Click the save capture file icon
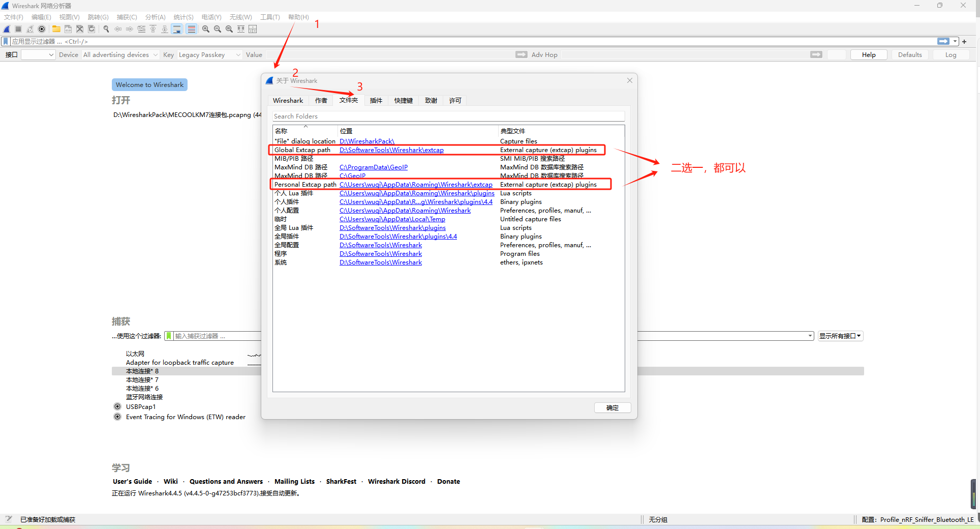Viewport: 980px width, 529px height. coord(68,30)
